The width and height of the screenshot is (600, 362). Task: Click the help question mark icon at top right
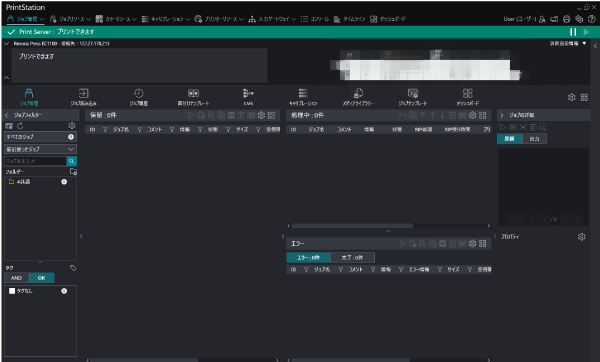(592, 19)
